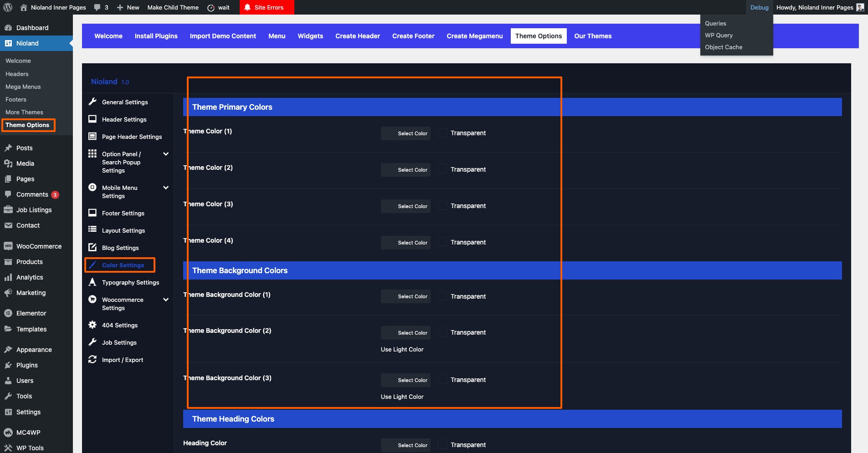The height and width of the screenshot is (453, 868).
Task: Switch to the Create Header tab
Action: tap(357, 36)
